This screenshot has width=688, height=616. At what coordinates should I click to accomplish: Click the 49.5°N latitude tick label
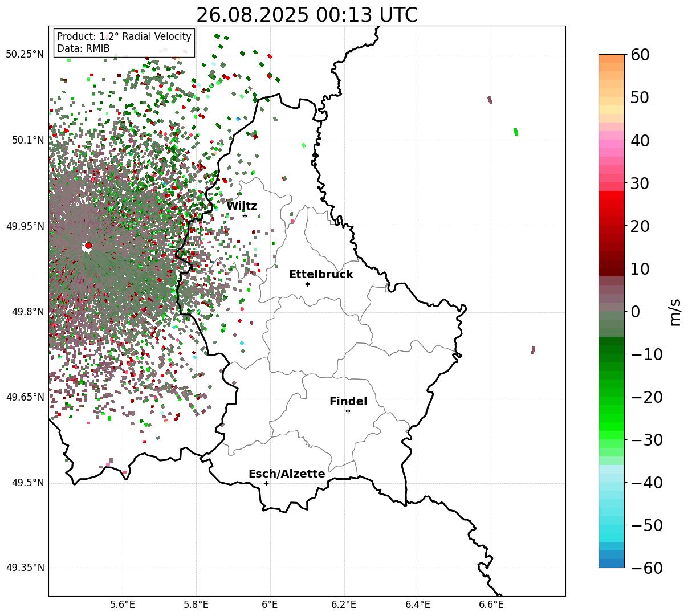28,483
